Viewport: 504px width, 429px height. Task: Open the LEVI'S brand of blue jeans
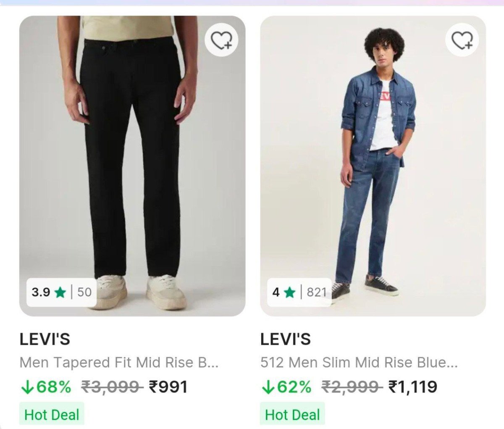click(x=286, y=339)
